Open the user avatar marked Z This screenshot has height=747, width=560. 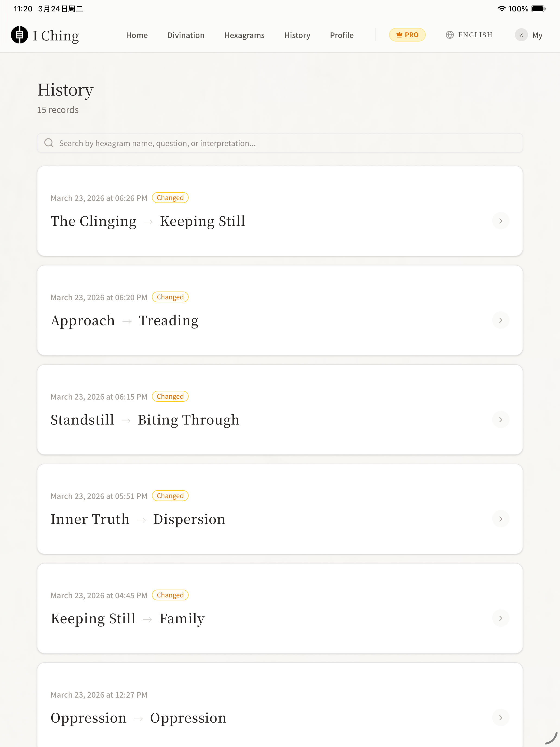tap(521, 35)
